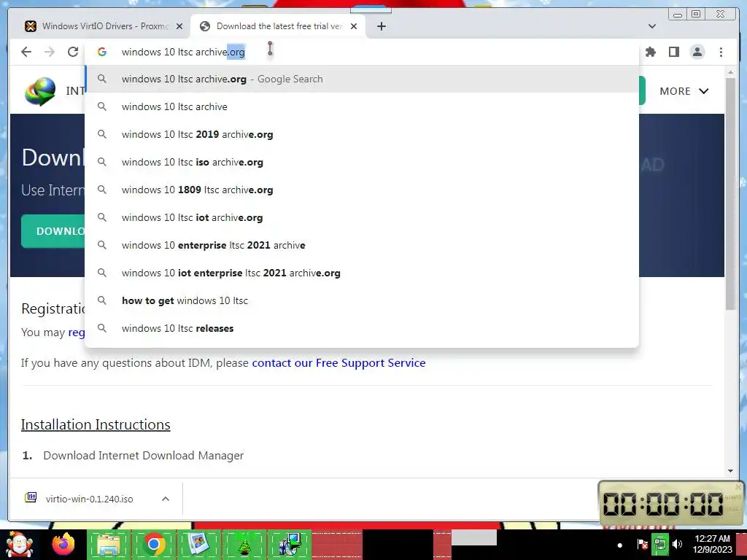This screenshot has height=560, width=747.
Task: Click the scrollbar up arrow
Action: [730, 72]
